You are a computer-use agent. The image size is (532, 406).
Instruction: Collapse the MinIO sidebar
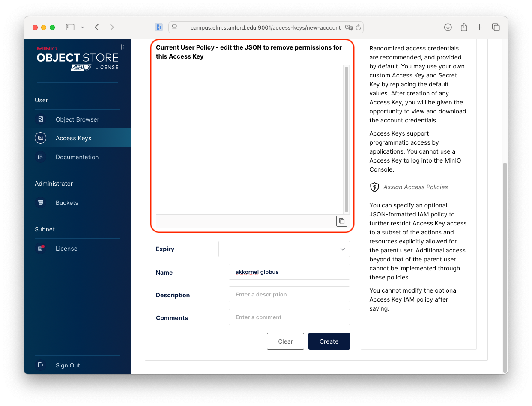click(123, 47)
